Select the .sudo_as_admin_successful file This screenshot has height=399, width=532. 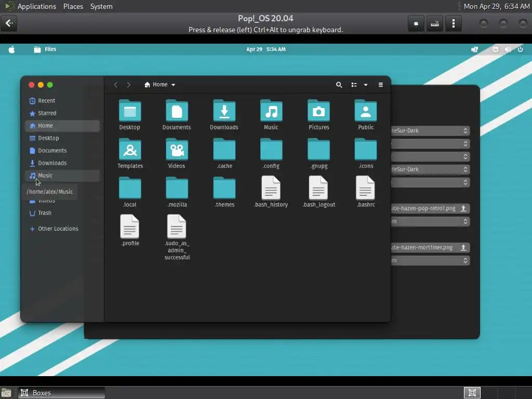click(177, 227)
